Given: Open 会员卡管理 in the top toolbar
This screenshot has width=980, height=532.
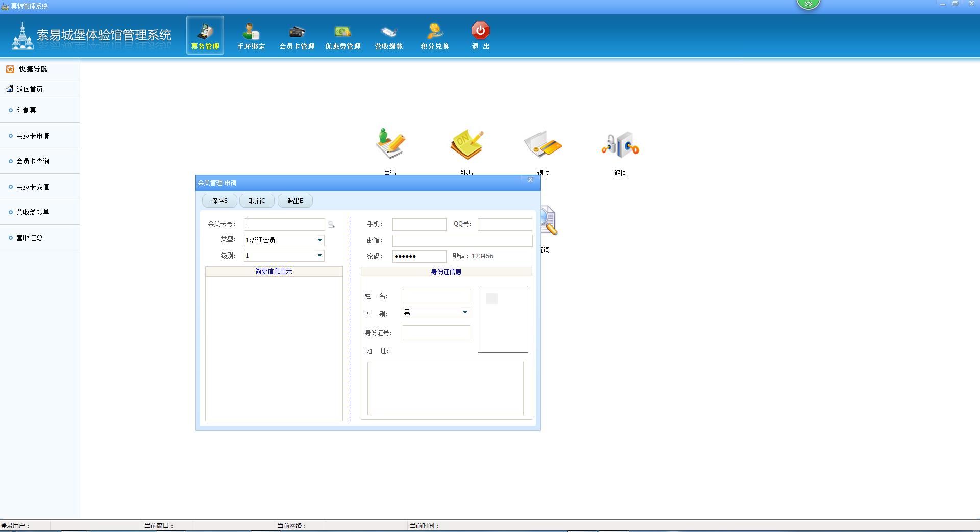Looking at the screenshot, I should click(x=297, y=36).
